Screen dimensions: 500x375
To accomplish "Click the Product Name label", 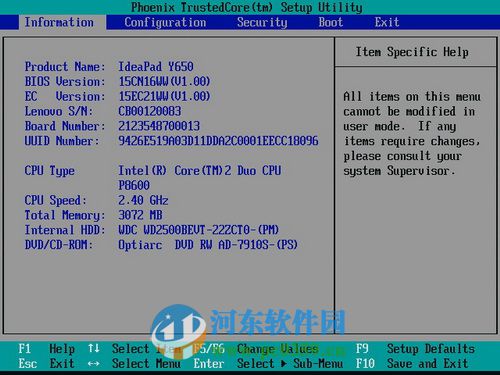I will coord(65,67).
